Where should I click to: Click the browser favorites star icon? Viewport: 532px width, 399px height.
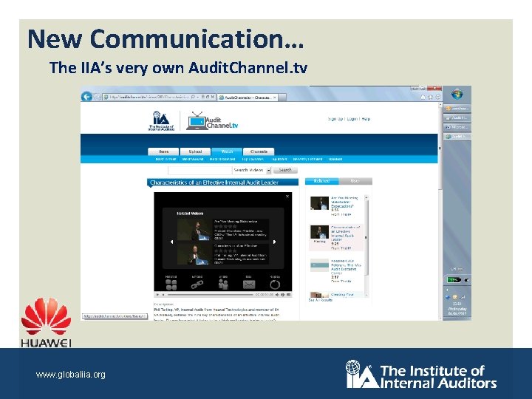[430, 98]
